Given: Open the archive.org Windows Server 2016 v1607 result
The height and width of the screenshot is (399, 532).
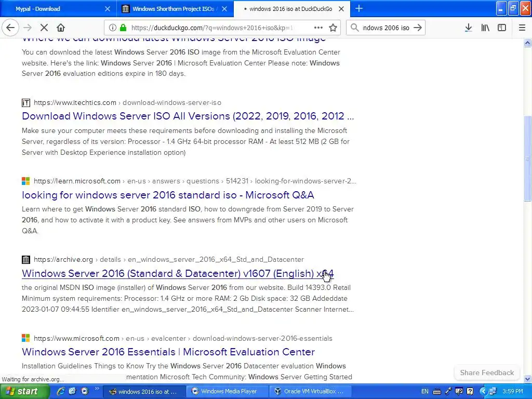Looking at the screenshot, I should point(178,273).
